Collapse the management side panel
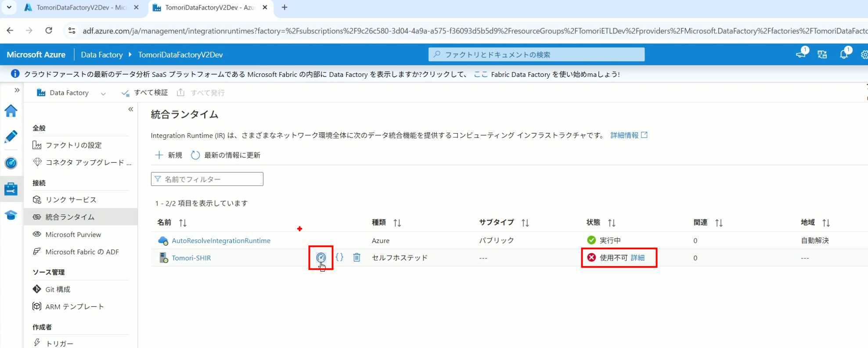Viewport: 868px width, 348px height. (x=130, y=109)
